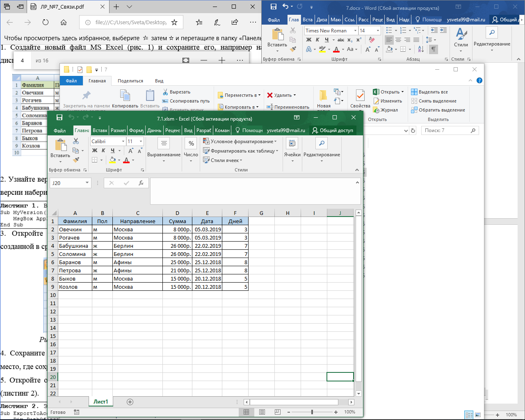Save the Word document 7.docx

(x=274, y=7)
